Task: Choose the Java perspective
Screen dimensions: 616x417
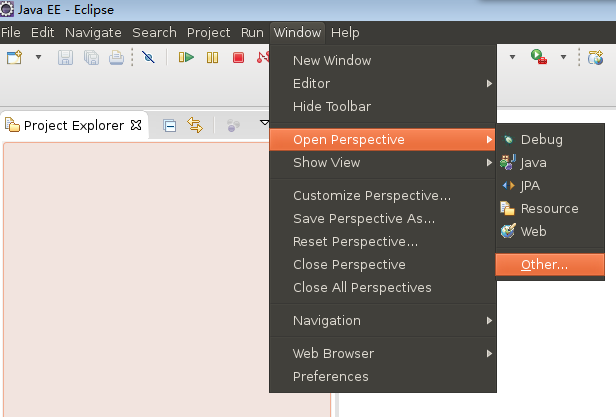Action: [x=533, y=162]
